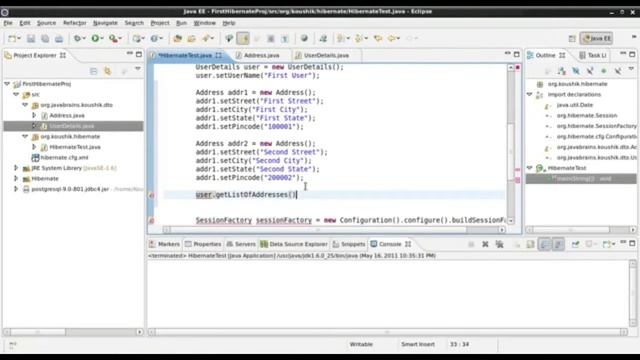The height and width of the screenshot is (360, 640).
Task: Select the Java EE perspective button
Action: click(x=596, y=38)
